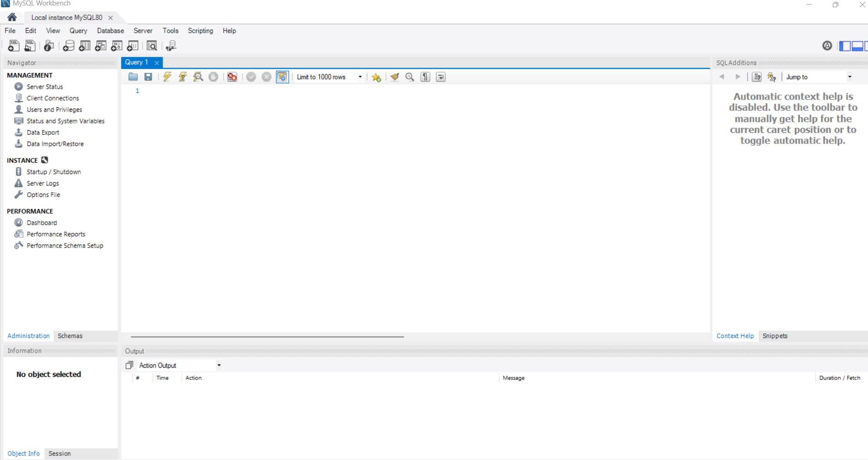Open Data Export in Navigator
This screenshot has width=868, height=460.
[43, 132]
